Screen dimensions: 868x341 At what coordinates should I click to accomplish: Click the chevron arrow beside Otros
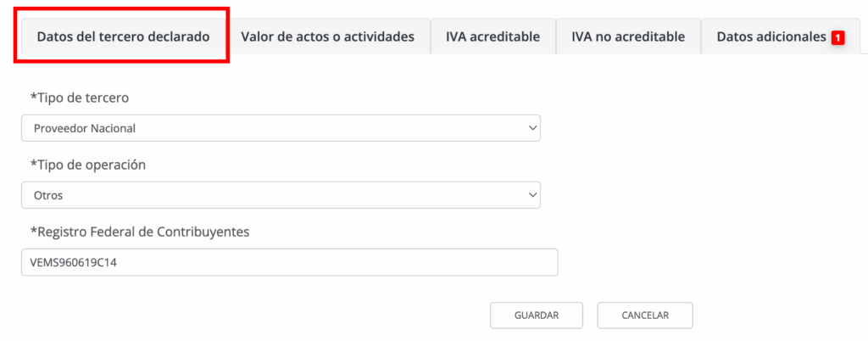pyautogui.click(x=532, y=195)
